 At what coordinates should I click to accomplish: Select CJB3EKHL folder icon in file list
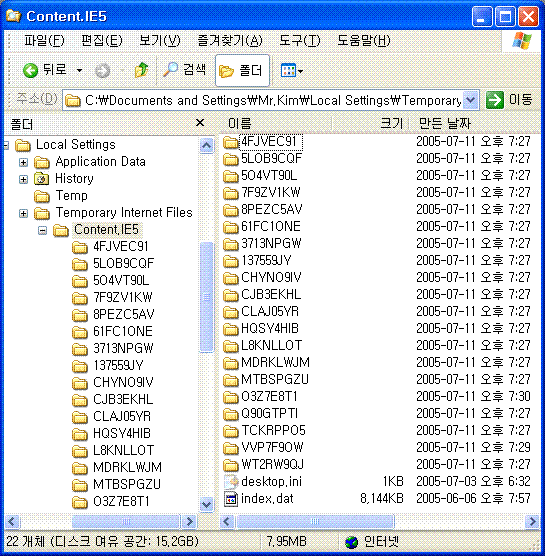[x=230, y=295]
